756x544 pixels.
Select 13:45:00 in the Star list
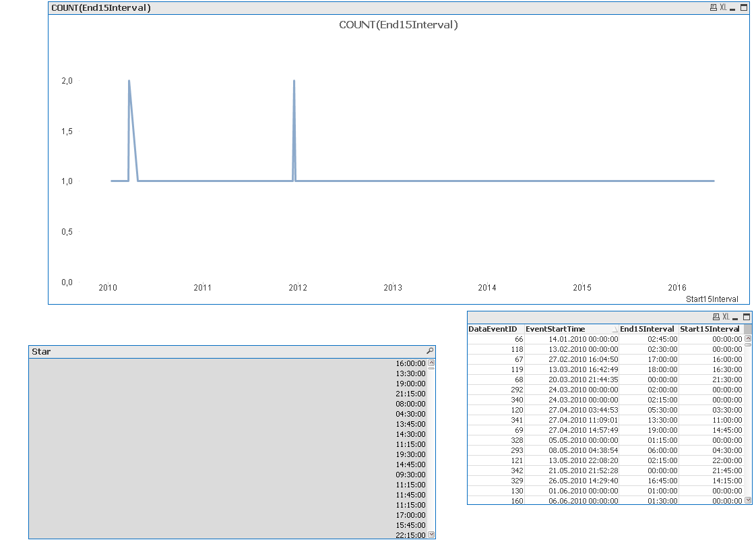pos(228,425)
